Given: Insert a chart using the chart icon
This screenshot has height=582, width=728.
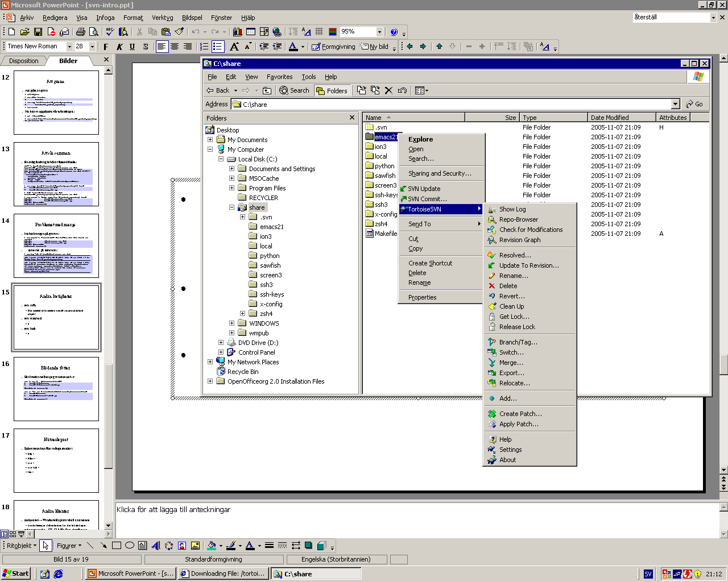Looking at the screenshot, I should (238, 32).
